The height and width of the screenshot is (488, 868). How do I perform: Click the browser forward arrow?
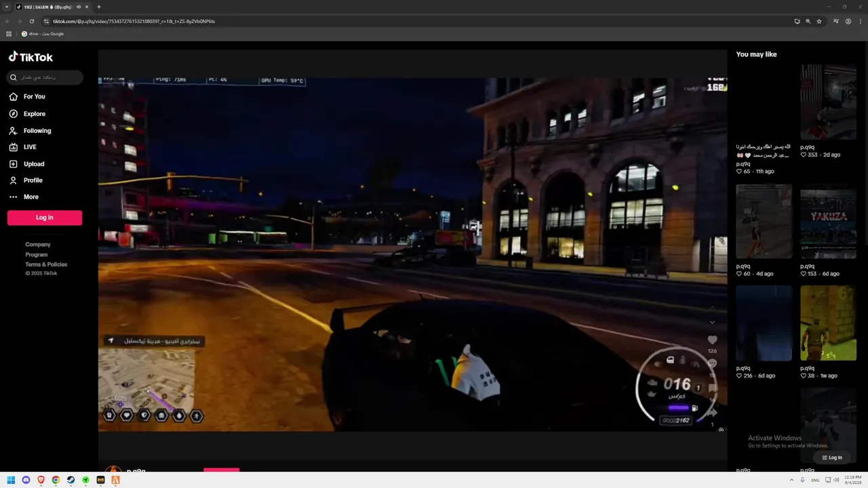(x=19, y=21)
